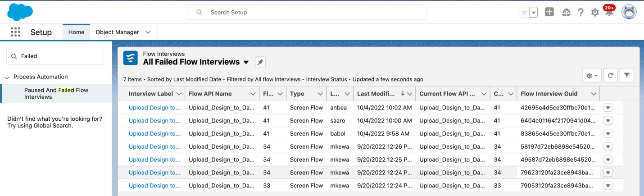Sort by the Flow API Name column header
This screenshot has width=644, height=196.
tap(210, 94)
